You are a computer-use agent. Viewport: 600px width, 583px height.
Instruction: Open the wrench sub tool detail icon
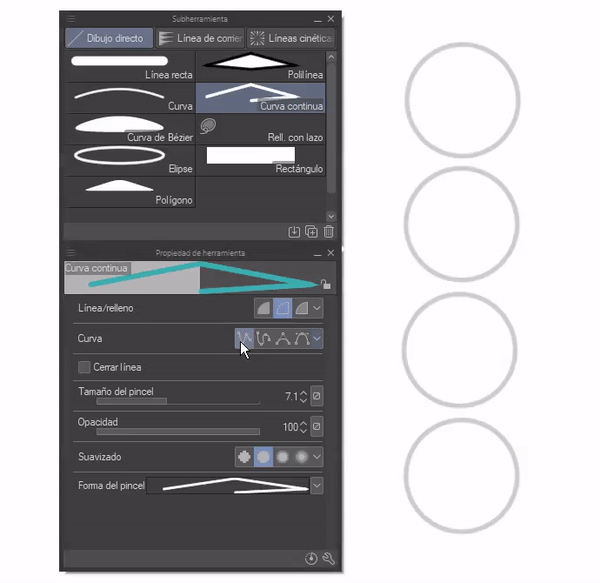pyautogui.click(x=328, y=559)
